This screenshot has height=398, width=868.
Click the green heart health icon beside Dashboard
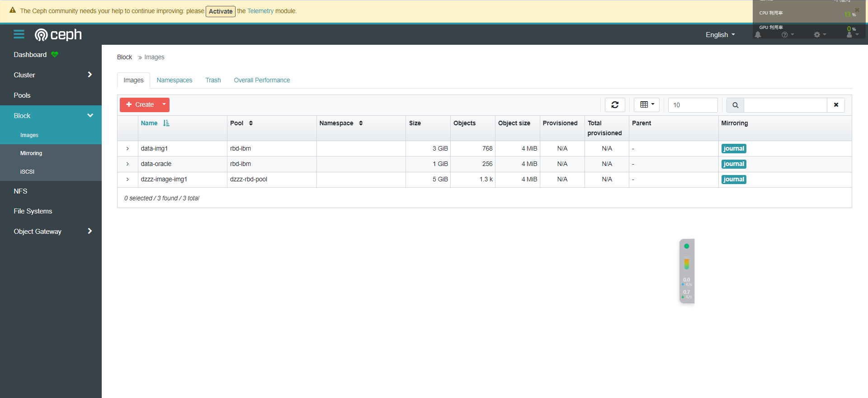click(x=55, y=55)
